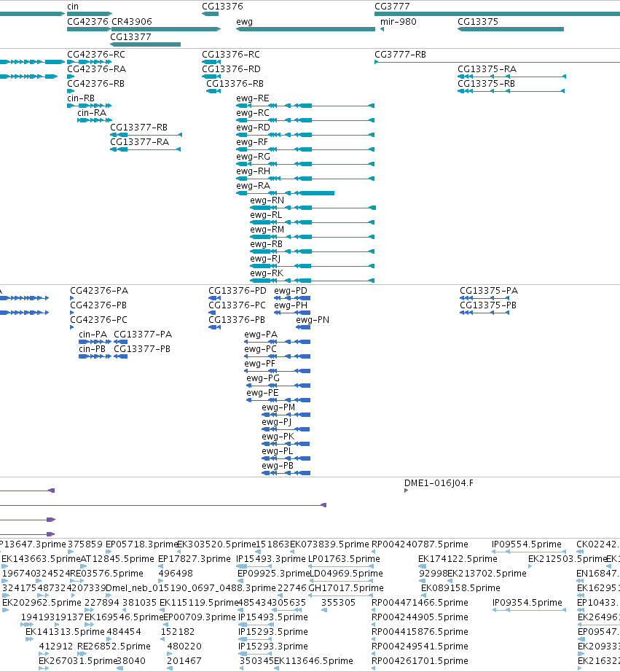Select EST EK174122.5prime
This screenshot has width=620, height=672.
(x=458, y=559)
